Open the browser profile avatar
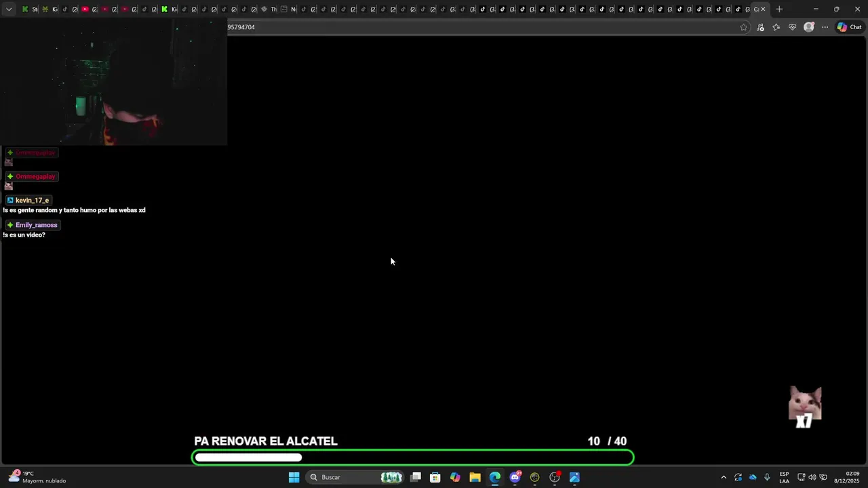 pyautogui.click(x=808, y=27)
